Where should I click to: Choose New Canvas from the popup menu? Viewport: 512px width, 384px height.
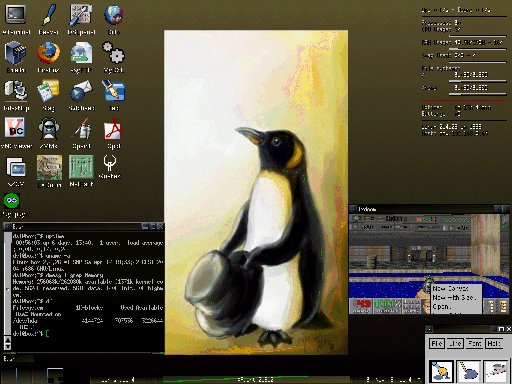(x=456, y=289)
